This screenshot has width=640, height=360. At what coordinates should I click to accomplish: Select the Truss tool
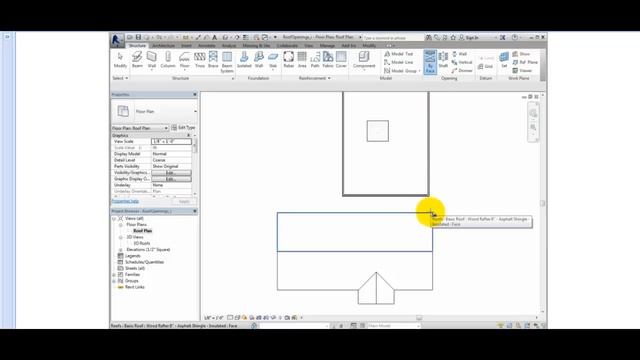tap(200, 60)
